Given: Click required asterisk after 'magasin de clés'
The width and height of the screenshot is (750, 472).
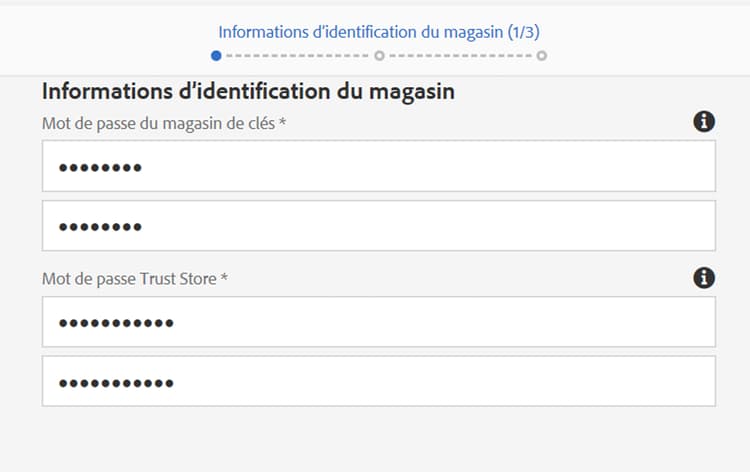Looking at the screenshot, I should pos(283,121).
